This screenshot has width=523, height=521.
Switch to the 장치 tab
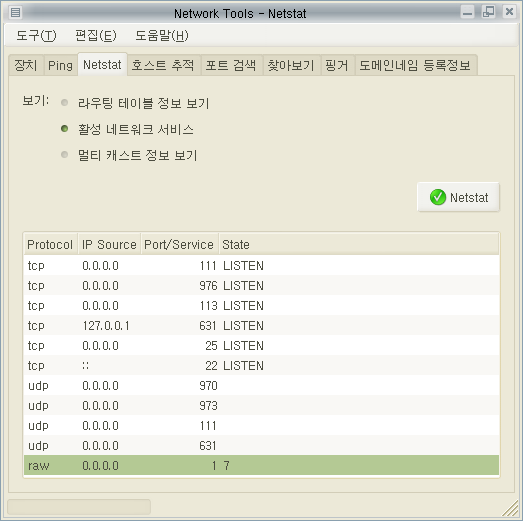coord(26,65)
